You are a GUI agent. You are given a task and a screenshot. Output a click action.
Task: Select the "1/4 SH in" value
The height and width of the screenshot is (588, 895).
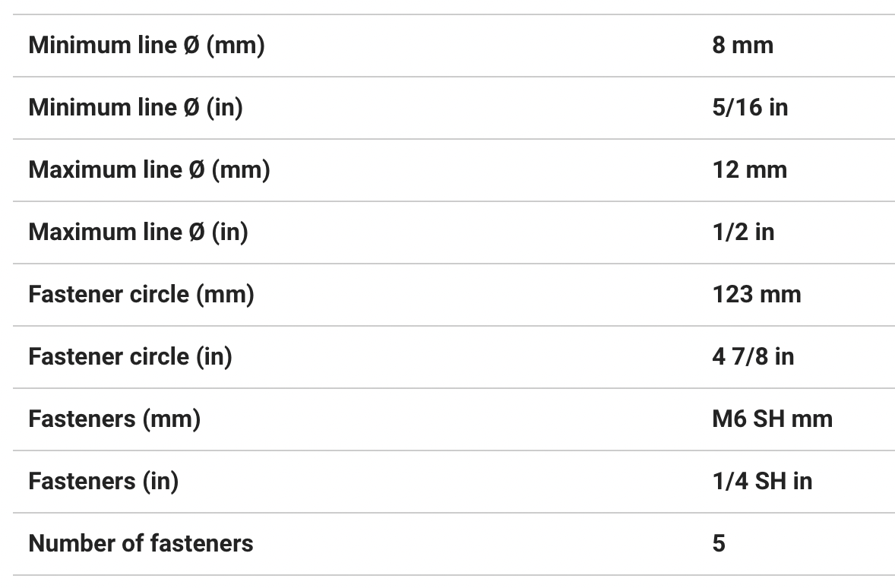coord(762,482)
